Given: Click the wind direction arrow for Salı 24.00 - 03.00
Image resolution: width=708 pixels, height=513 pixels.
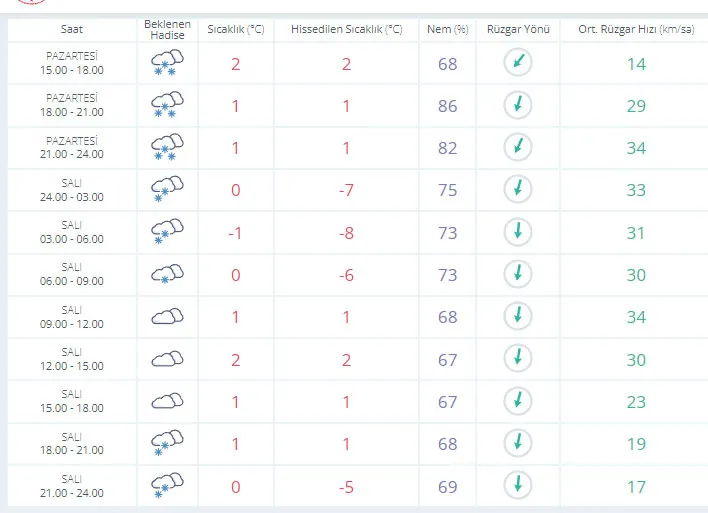Looking at the screenshot, I should [x=518, y=189].
